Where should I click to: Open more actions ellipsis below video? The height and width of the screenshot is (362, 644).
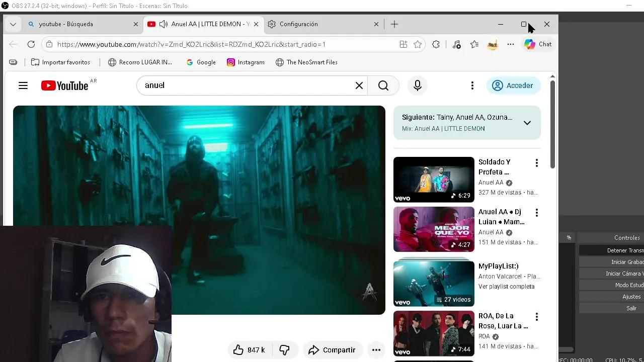[376, 350]
